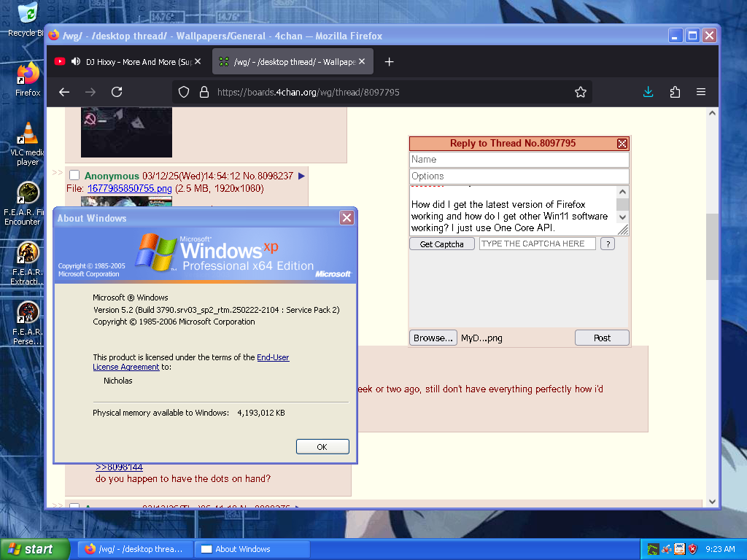Close the /wg/ desktop thread tab
Screen dimensions: 747x560
tap(362, 61)
